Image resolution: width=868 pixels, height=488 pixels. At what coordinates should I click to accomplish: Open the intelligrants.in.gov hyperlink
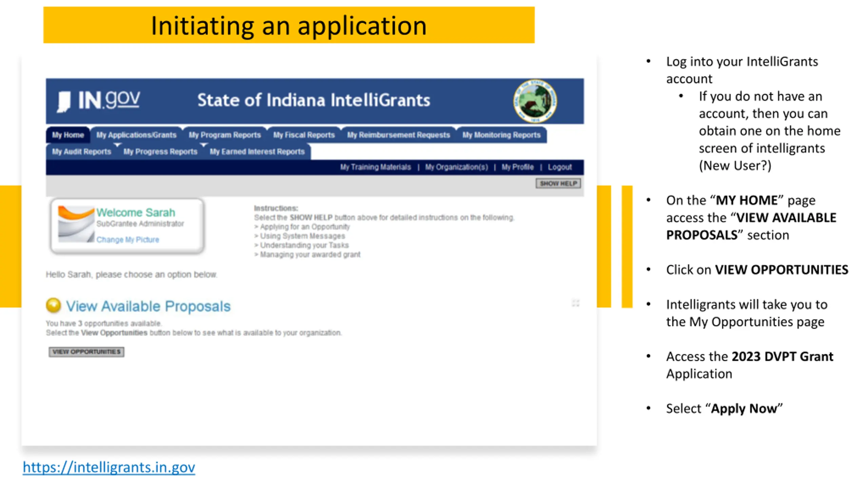point(109,467)
